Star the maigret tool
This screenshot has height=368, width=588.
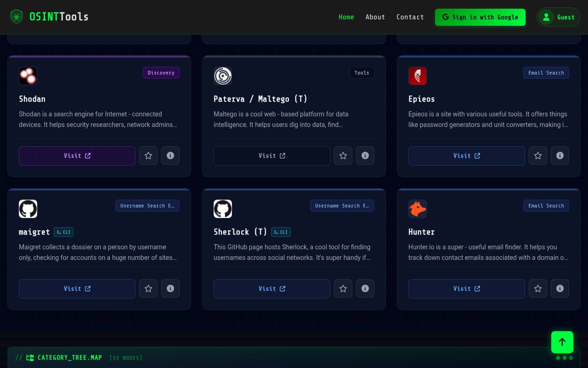coord(148,288)
